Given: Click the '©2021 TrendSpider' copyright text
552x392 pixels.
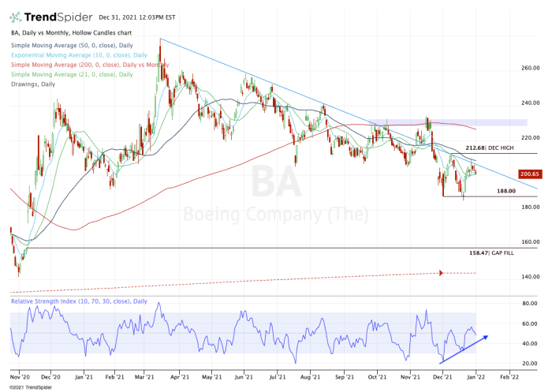Looking at the screenshot, I should (31, 387).
